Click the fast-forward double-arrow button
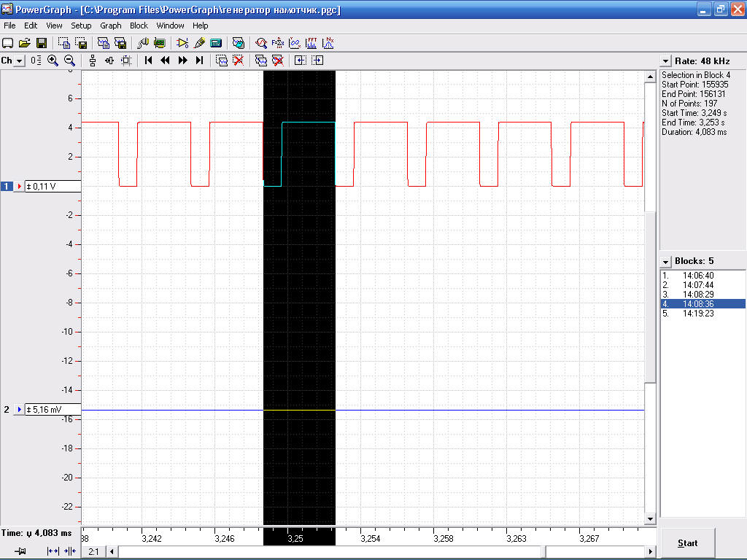 [x=182, y=61]
